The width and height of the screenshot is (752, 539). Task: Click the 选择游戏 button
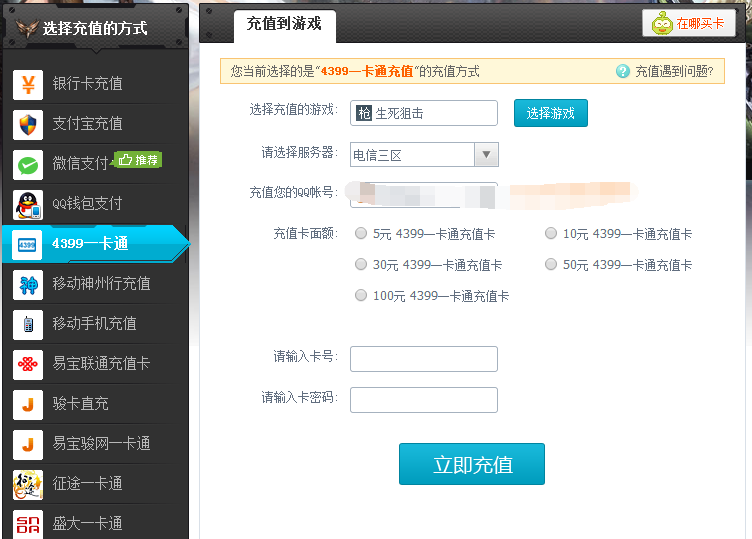[551, 113]
